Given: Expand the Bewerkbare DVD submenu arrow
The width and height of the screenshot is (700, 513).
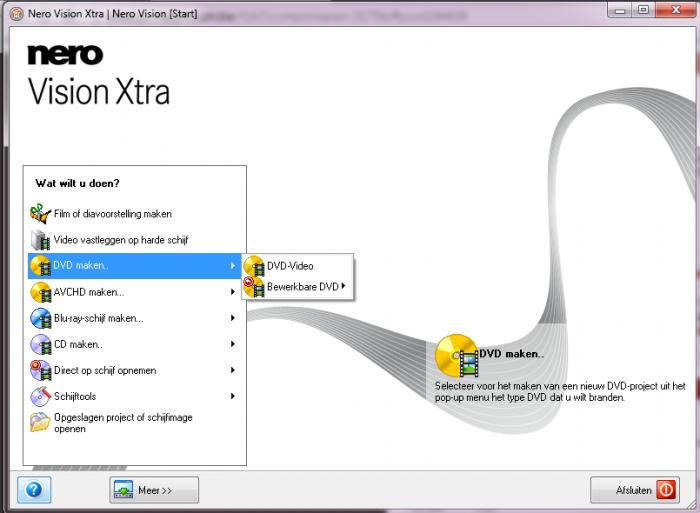Looking at the screenshot, I should click(343, 286).
